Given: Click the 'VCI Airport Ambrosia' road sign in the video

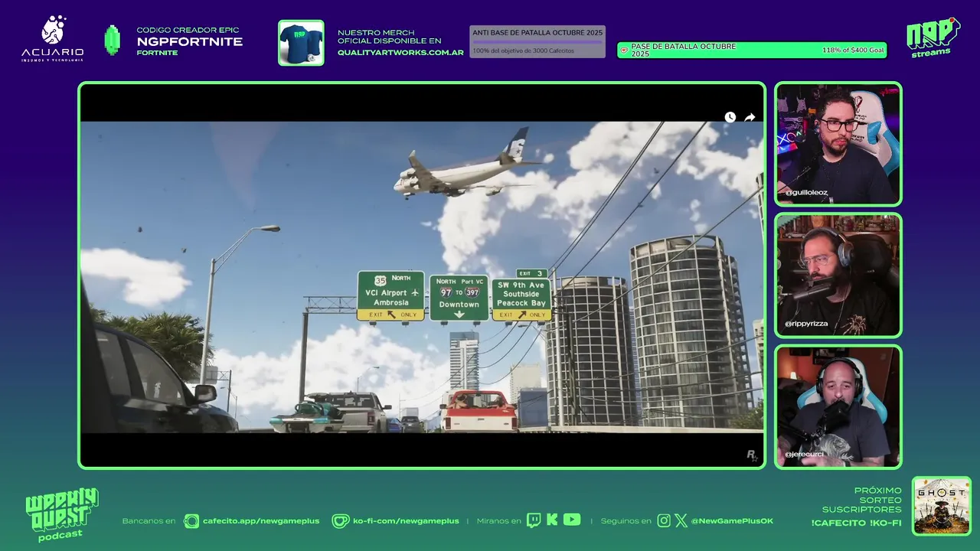Looking at the screenshot, I should pos(390,295).
